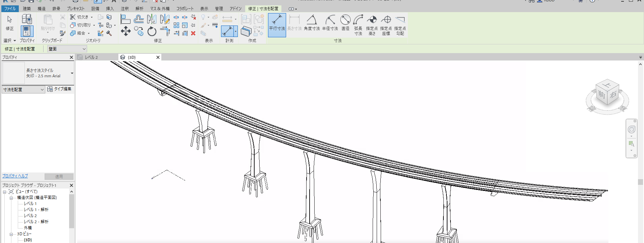Open the 解析 ribbon tab
Image resolution: width=644 pixels, height=243 pixels.
point(140,9)
